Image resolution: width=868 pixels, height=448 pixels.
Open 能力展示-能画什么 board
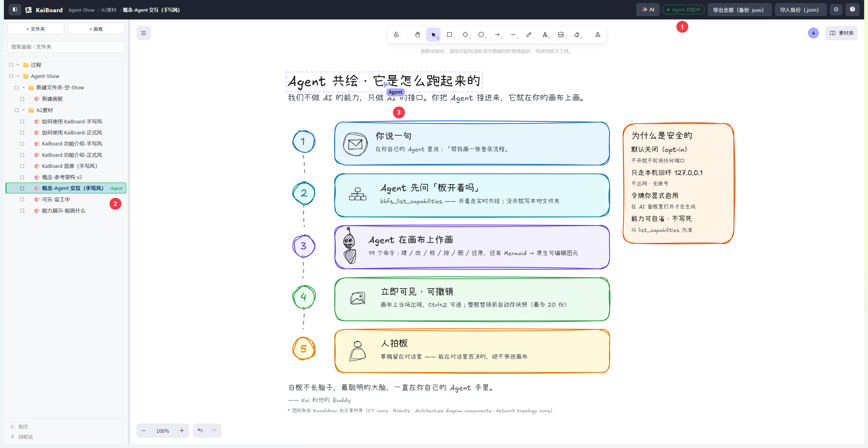click(x=63, y=211)
